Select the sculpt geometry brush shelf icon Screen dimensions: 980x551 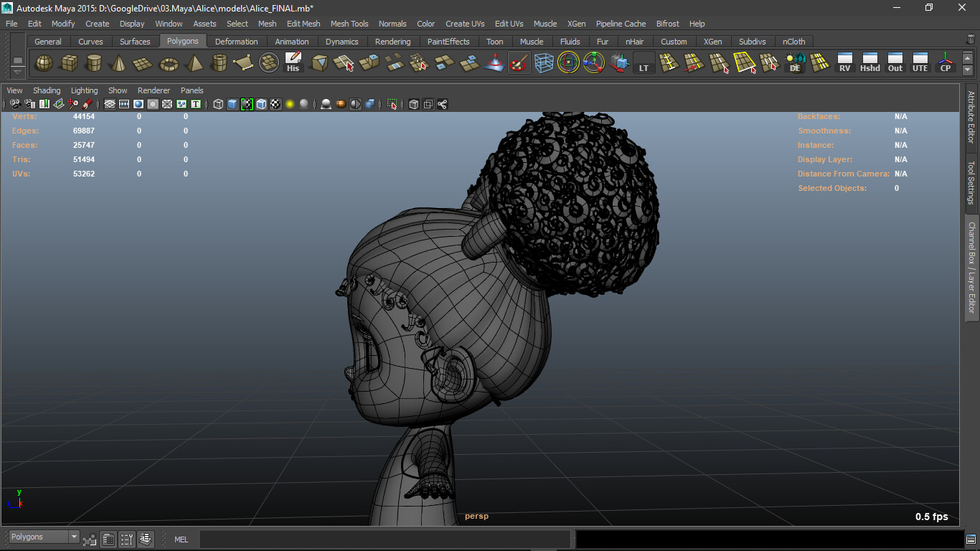tap(519, 64)
